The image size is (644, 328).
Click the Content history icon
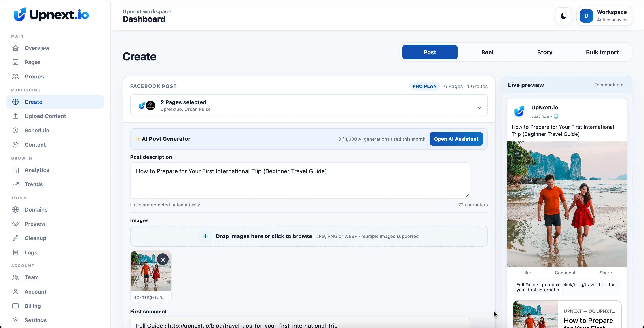[15, 144]
